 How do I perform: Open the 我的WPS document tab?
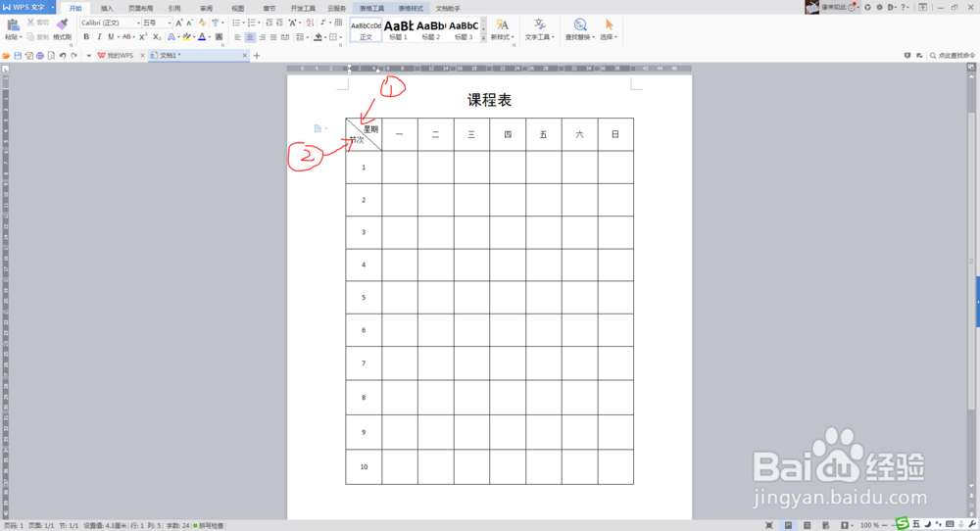tap(120, 56)
